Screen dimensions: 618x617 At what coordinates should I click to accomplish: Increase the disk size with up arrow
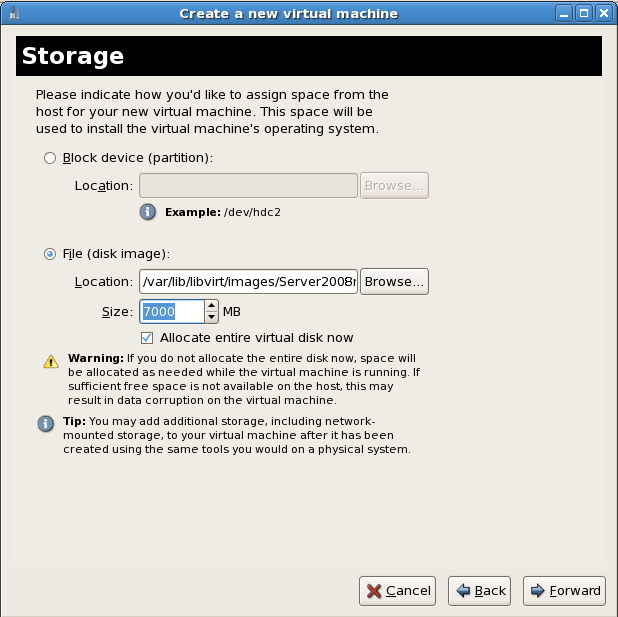tap(211, 306)
